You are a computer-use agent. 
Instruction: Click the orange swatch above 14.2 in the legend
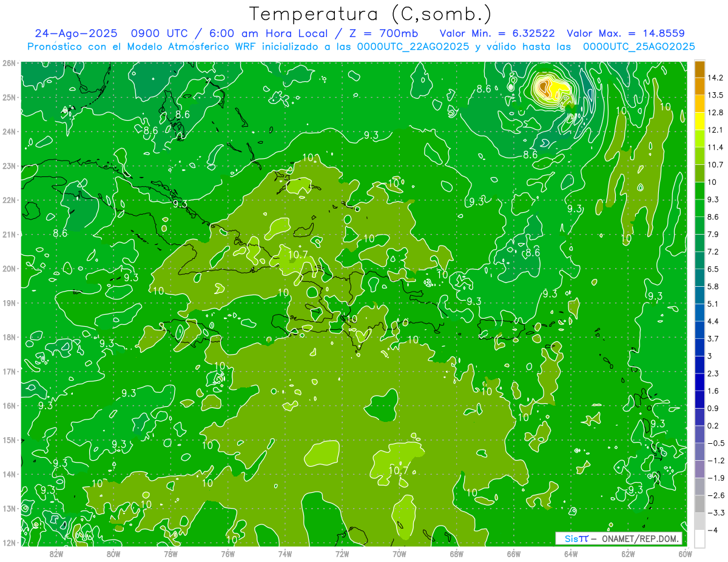click(x=699, y=69)
